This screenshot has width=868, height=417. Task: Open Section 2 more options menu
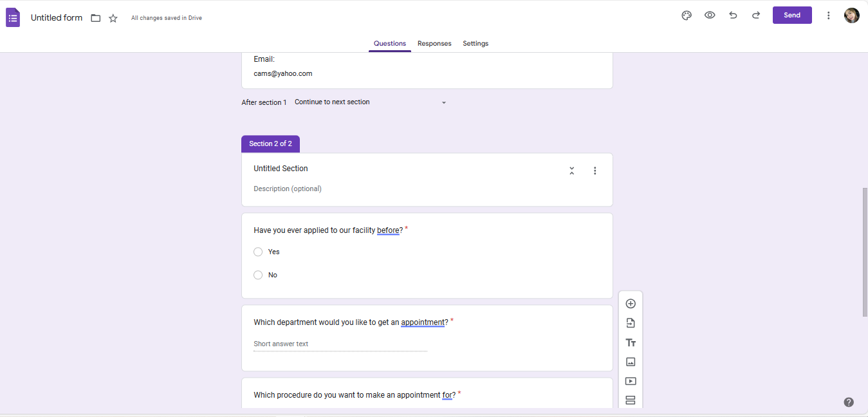[595, 171]
